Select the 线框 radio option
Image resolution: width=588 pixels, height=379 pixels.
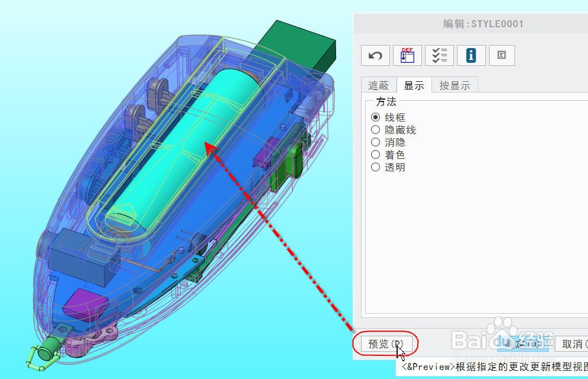pyautogui.click(x=388, y=117)
